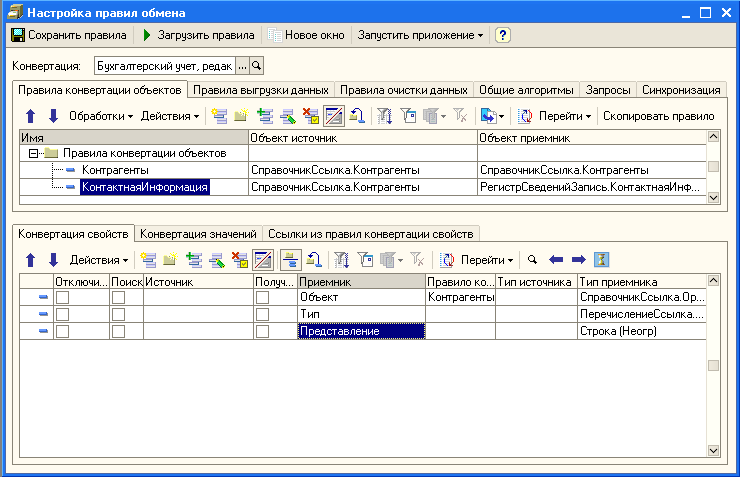Click the Сохранить правила button
Screen dimensions: 740x477
click(x=69, y=35)
